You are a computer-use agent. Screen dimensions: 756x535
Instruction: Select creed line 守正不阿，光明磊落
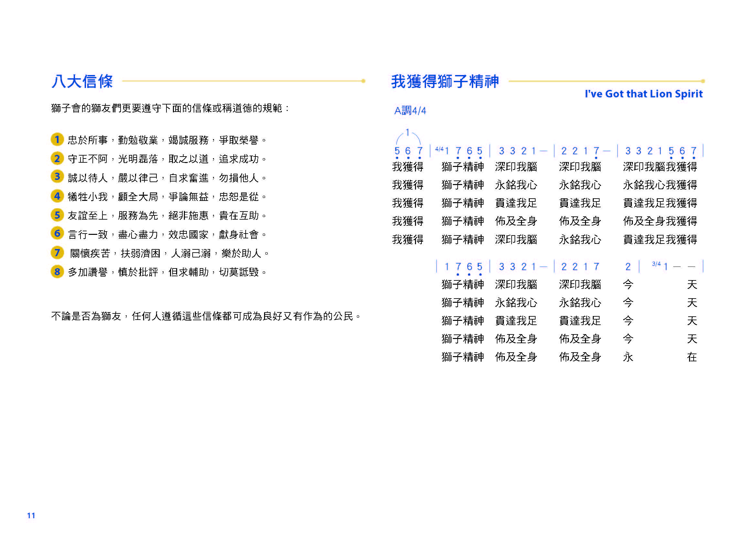click(167, 159)
